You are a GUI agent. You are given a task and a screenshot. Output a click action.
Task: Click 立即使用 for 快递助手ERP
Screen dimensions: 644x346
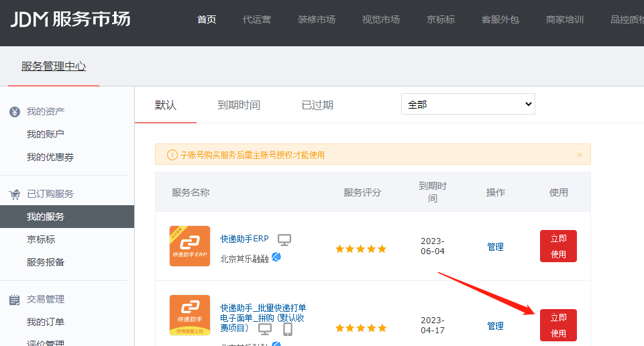tap(558, 246)
